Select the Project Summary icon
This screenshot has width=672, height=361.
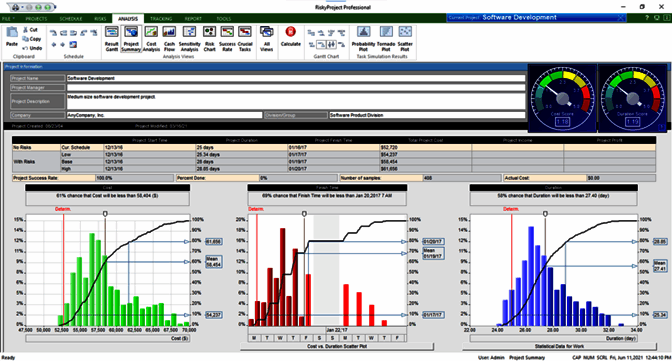coord(131,39)
